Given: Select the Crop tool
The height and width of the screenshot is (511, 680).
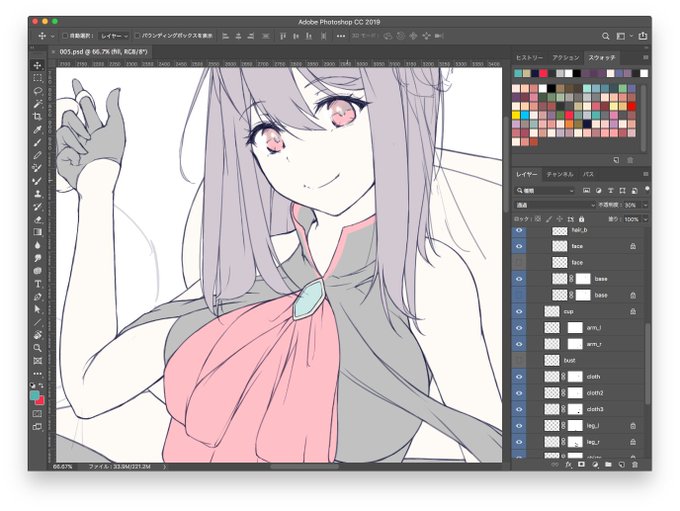Looking at the screenshot, I should pos(38,117).
